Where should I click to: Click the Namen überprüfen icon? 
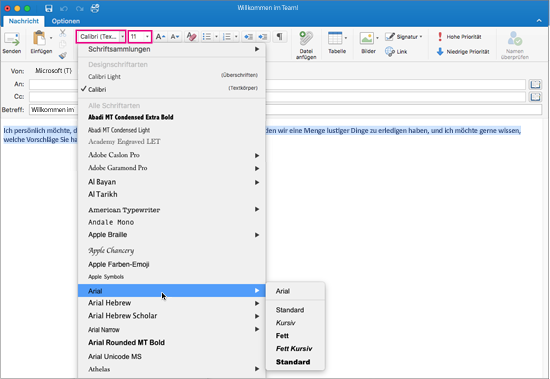[515, 39]
